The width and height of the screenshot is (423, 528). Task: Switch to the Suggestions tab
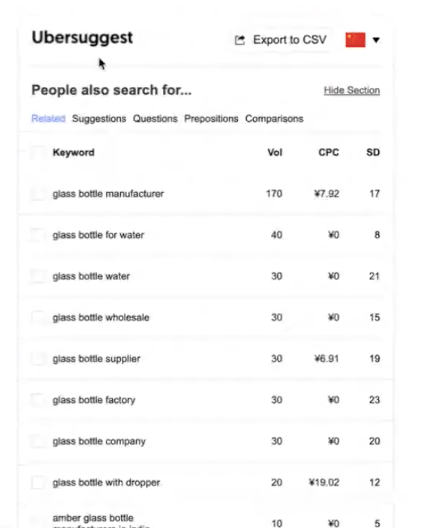pos(99,119)
